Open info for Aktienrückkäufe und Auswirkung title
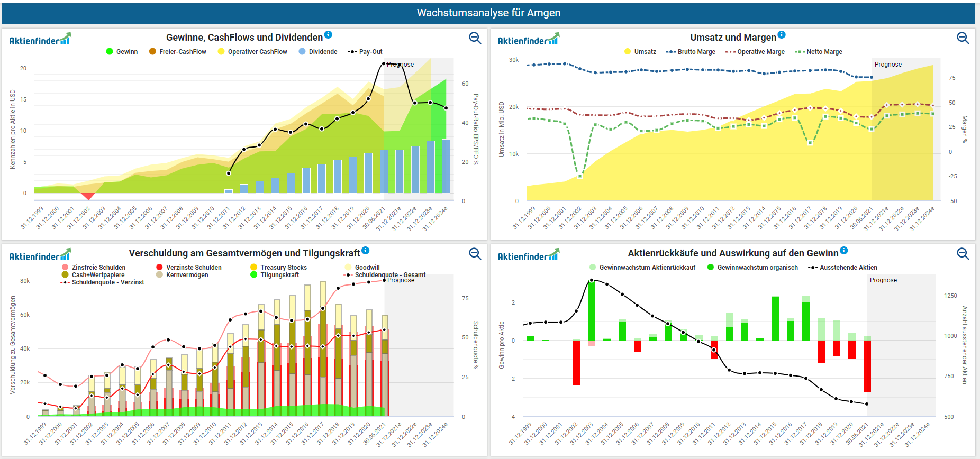 (843, 251)
